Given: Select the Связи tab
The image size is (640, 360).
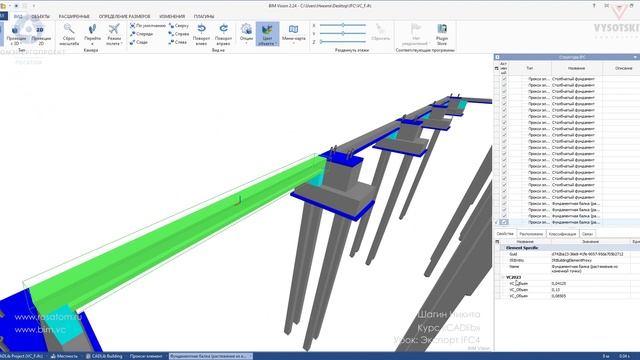Looking at the screenshot, I should click(x=587, y=234).
